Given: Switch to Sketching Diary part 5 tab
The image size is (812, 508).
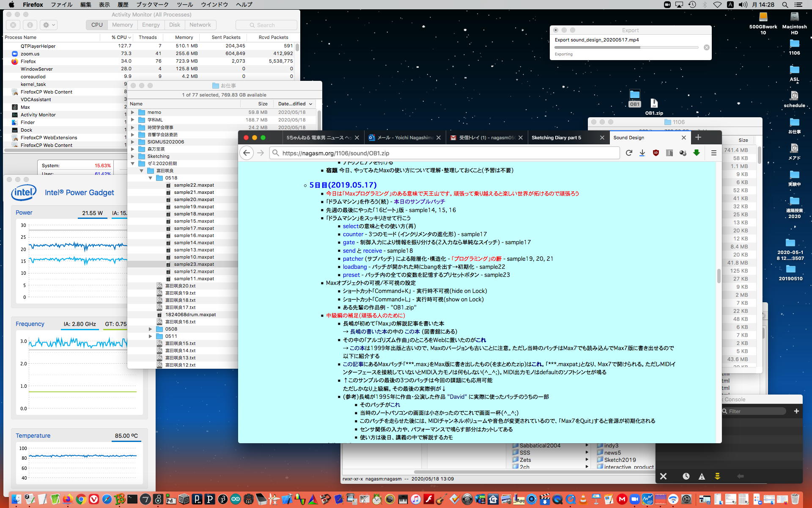Looking at the screenshot, I should coord(556,138).
